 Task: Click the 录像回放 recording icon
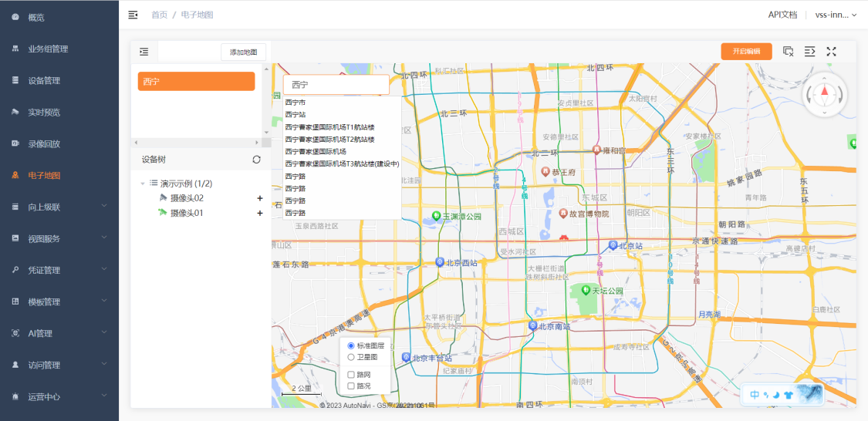point(15,144)
